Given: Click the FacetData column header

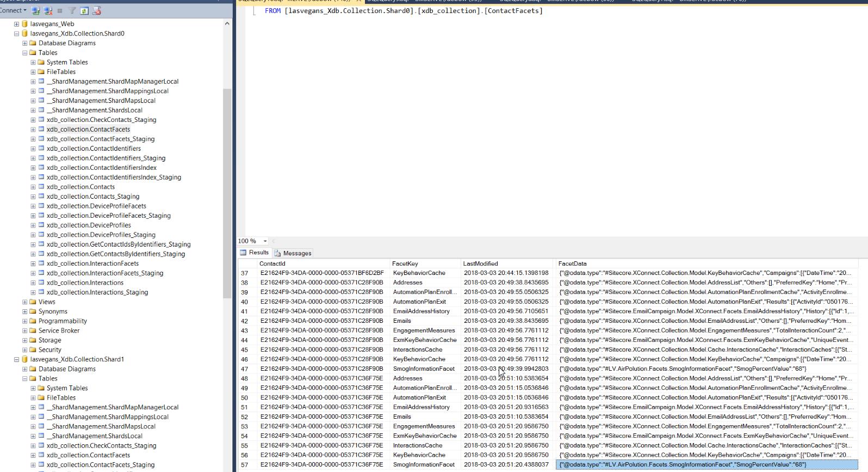Looking at the screenshot, I should click(x=707, y=263).
